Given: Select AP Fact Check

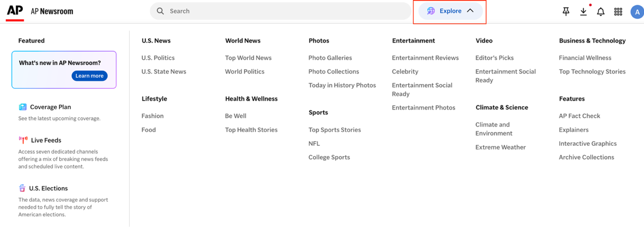Looking at the screenshot, I should pyautogui.click(x=580, y=116).
